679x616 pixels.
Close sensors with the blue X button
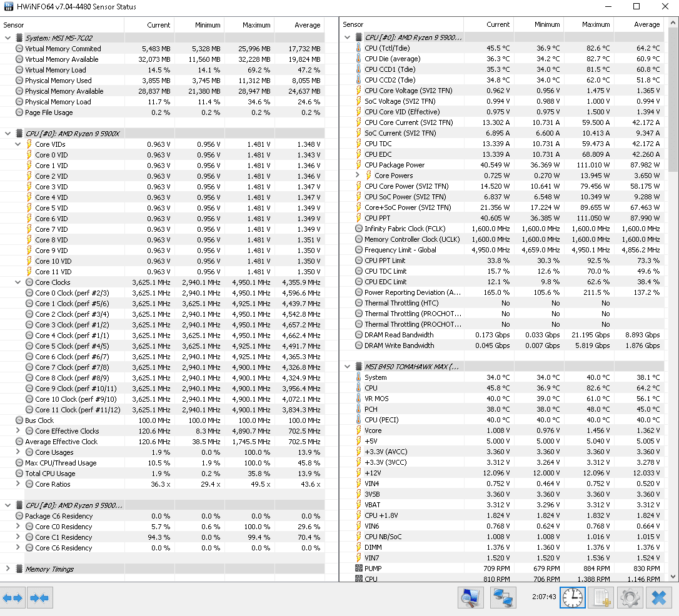(x=659, y=598)
